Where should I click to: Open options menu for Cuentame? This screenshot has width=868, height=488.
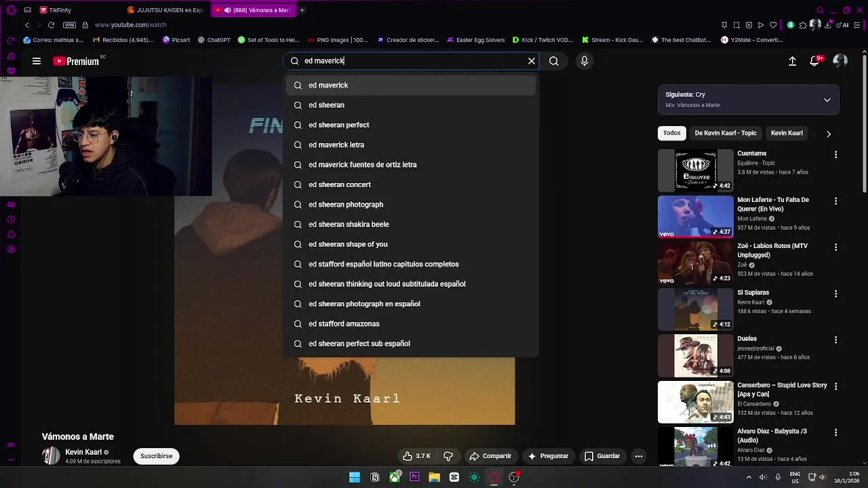click(x=835, y=155)
